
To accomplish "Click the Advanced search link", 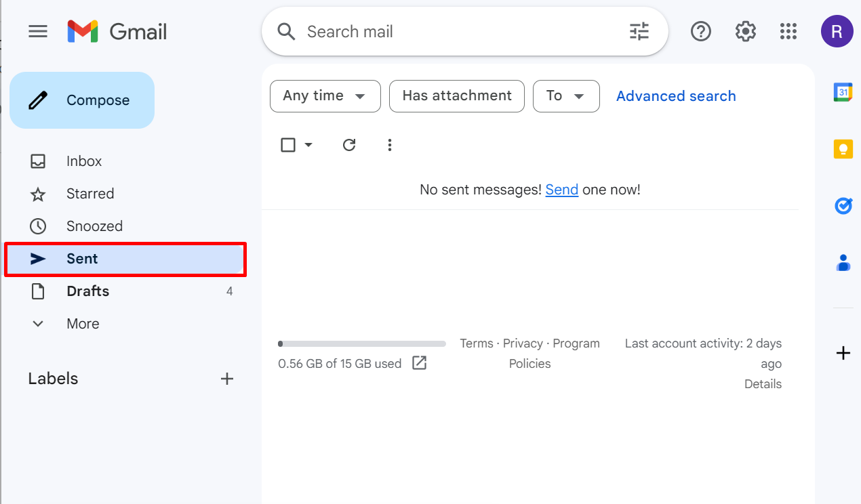I will 675,96.
